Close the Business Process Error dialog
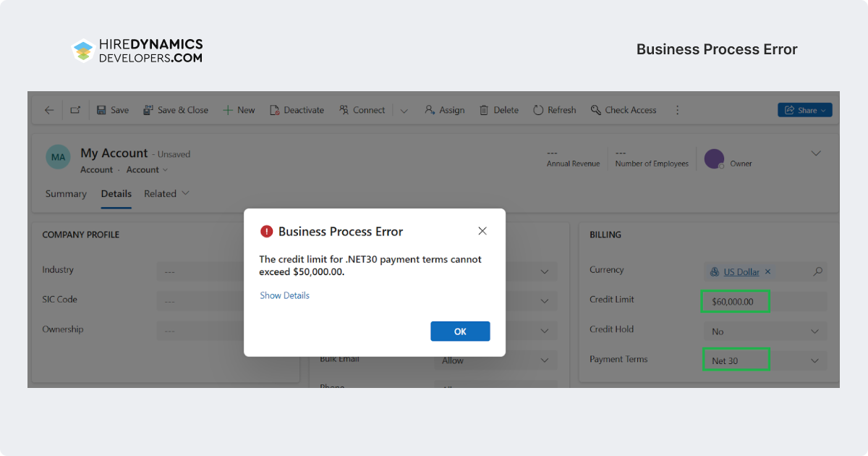Screen dimensions: 868x456 (x=482, y=231)
